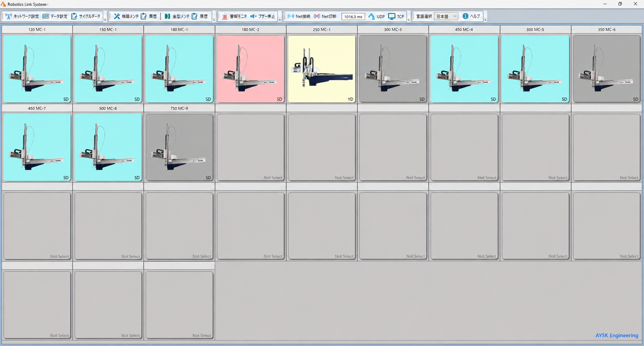Viewport: 644px width, 346px height.
Task: Open ネットワーク設定 network settings
Action: click(x=22, y=16)
